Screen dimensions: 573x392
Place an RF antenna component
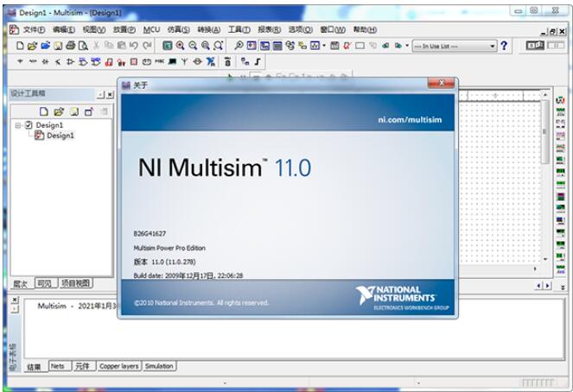pyautogui.click(x=184, y=61)
